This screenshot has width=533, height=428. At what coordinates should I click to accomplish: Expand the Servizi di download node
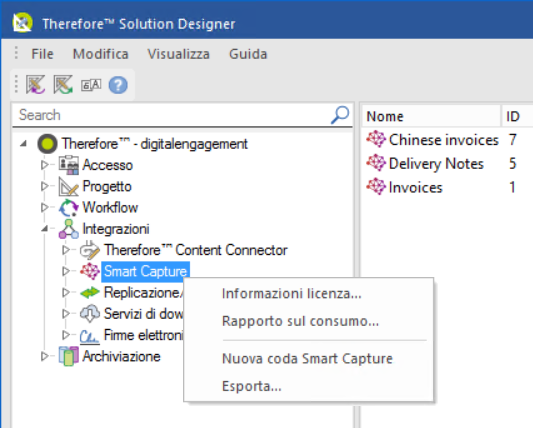pyautogui.click(x=66, y=313)
